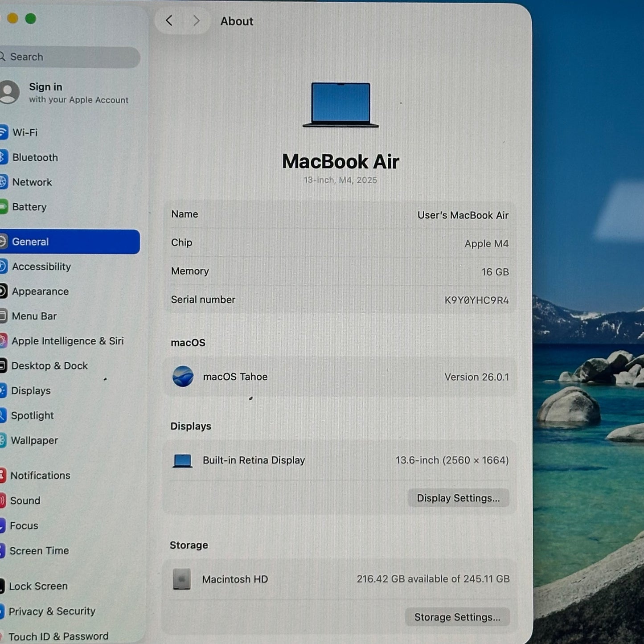Click the Built-in Retina Display icon
Viewport: 644px width, 644px height.
(x=182, y=460)
